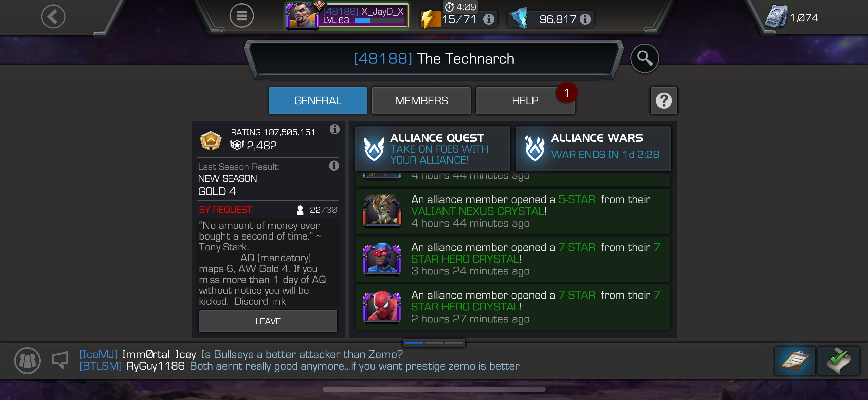Tap the back arrow icon
The width and height of the screenshot is (868, 400).
click(x=53, y=16)
